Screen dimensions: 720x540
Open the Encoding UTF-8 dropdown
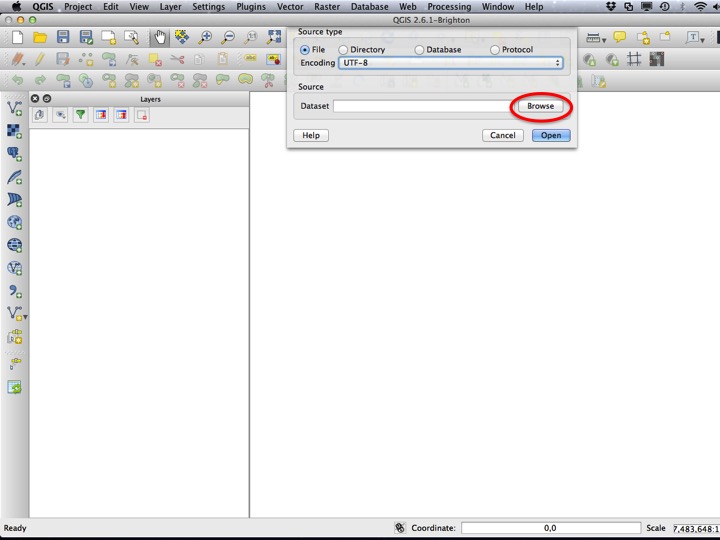450,63
